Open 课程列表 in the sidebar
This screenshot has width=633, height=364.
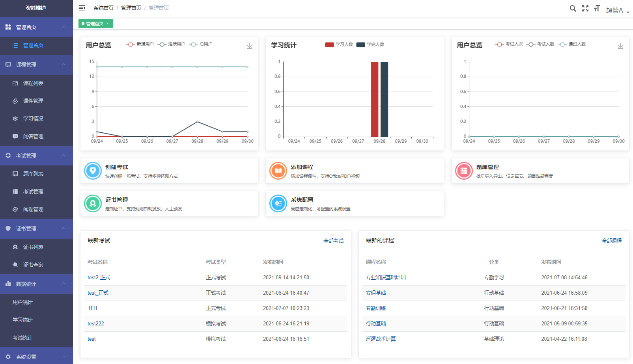[x=33, y=83]
